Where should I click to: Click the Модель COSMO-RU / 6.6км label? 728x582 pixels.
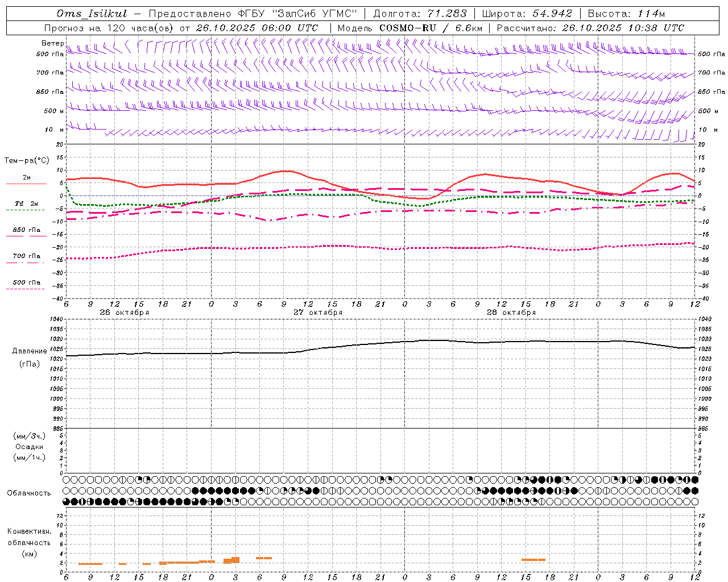pyautogui.click(x=410, y=28)
